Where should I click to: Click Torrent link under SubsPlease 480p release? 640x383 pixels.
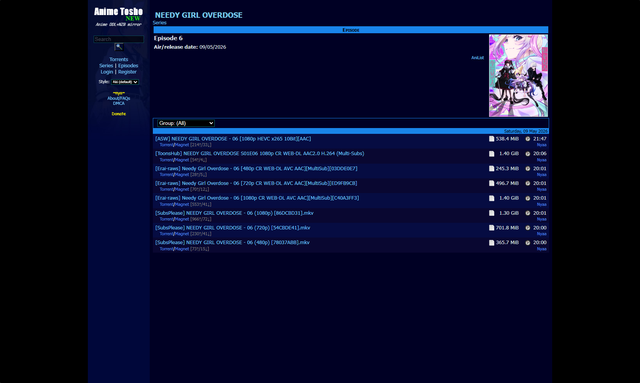[x=166, y=249]
